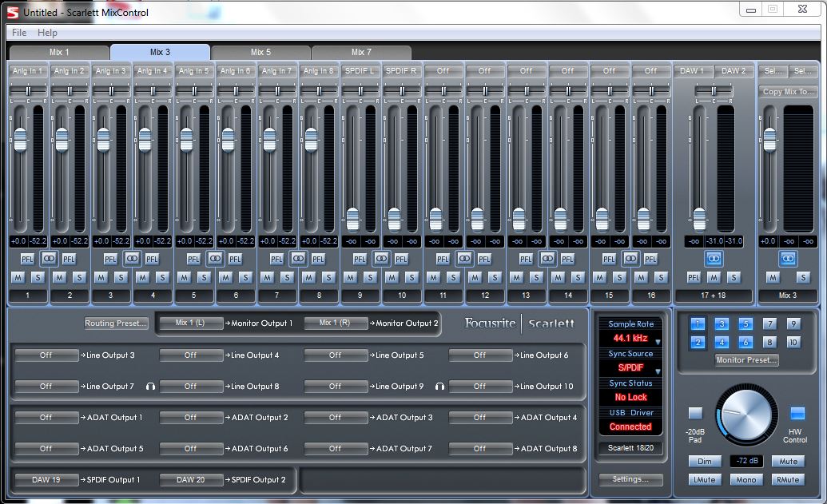
Task: Open the Line Output 3 source selector
Action: pos(46,355)
